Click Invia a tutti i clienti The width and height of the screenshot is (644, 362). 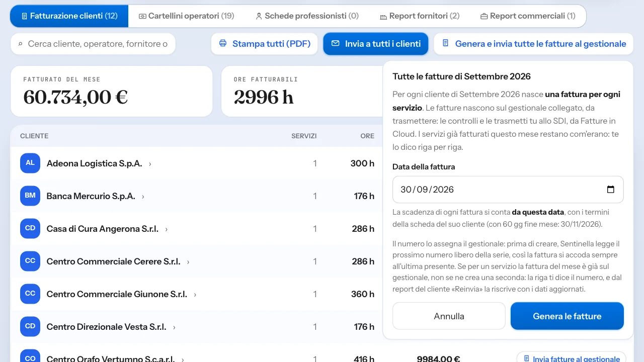pyautogui.click(x=376, y=44)
